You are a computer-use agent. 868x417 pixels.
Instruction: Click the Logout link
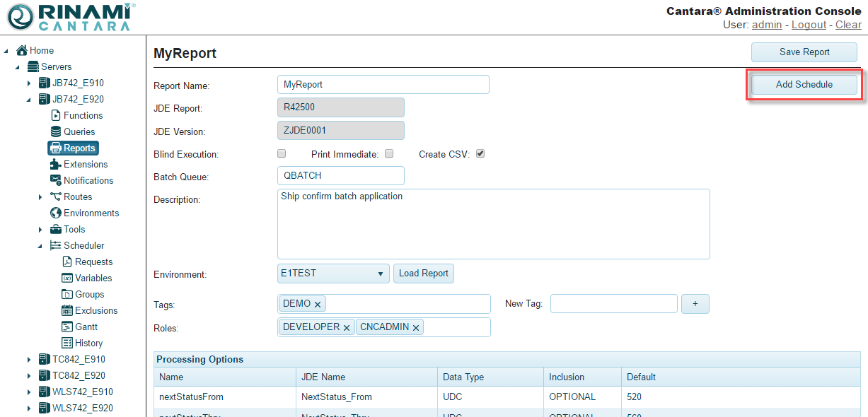click(809, 25)
